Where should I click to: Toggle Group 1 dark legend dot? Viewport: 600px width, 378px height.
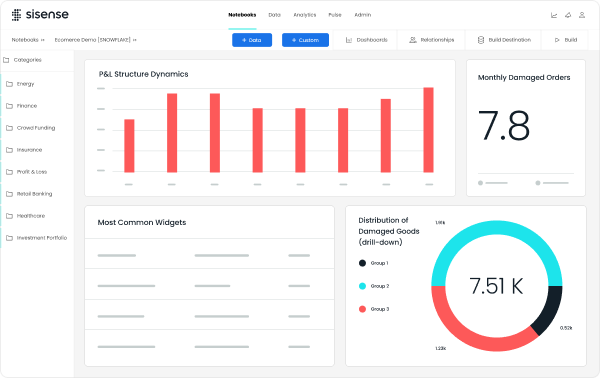pos(362,263)
